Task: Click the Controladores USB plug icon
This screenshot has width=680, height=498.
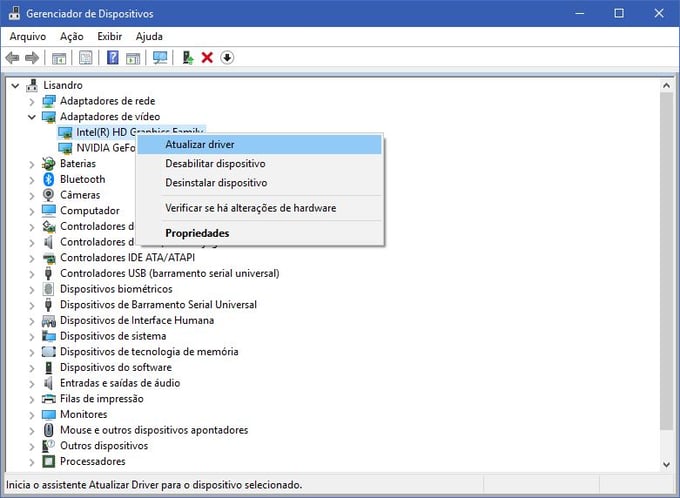Action: click(x=49, y=273)
